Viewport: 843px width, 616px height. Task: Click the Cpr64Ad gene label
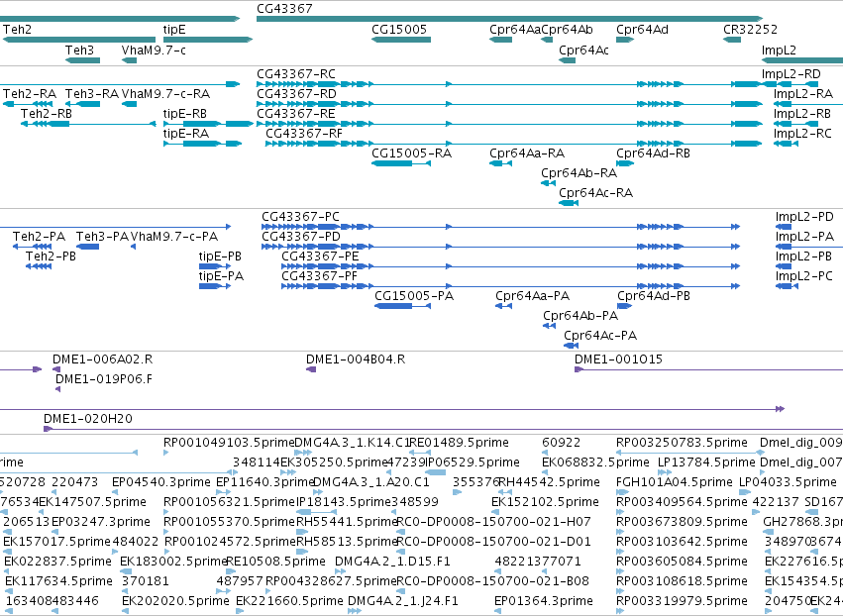pyautogui.click(x=643, y=29)
